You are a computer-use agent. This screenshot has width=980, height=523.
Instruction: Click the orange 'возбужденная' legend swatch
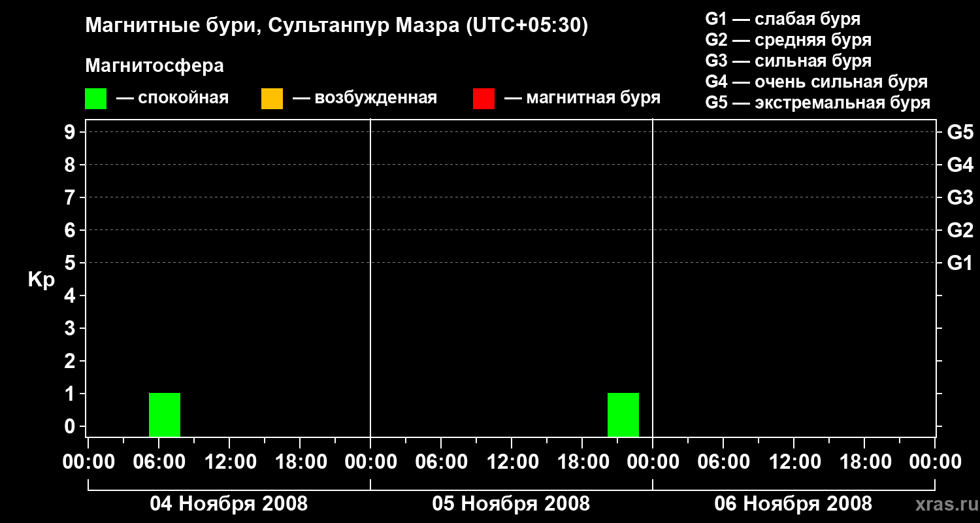click(x=272, y=98)
